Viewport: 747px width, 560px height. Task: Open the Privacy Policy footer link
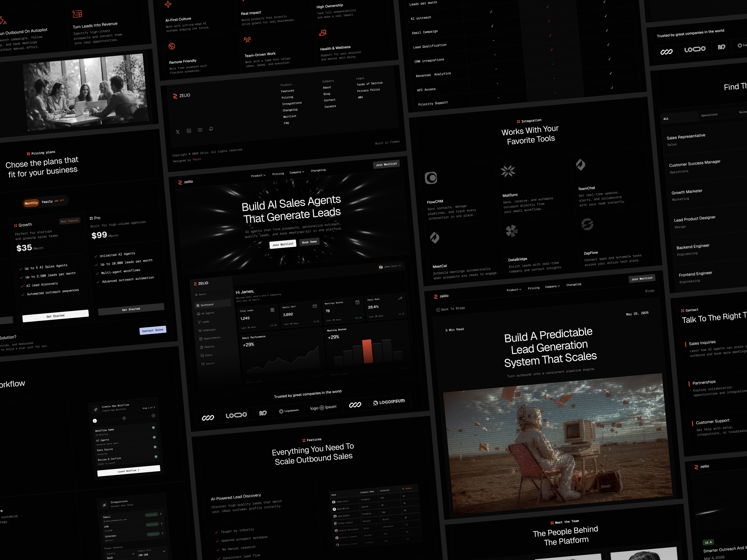368,90
